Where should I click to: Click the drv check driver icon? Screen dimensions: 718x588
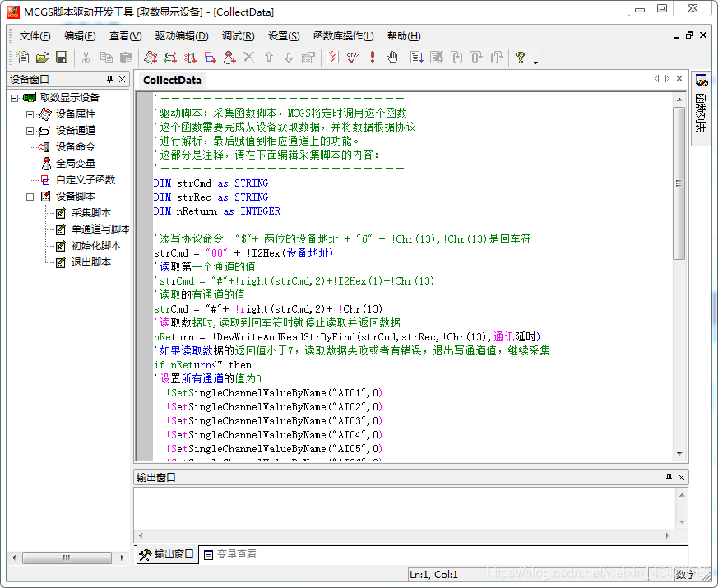353,57
